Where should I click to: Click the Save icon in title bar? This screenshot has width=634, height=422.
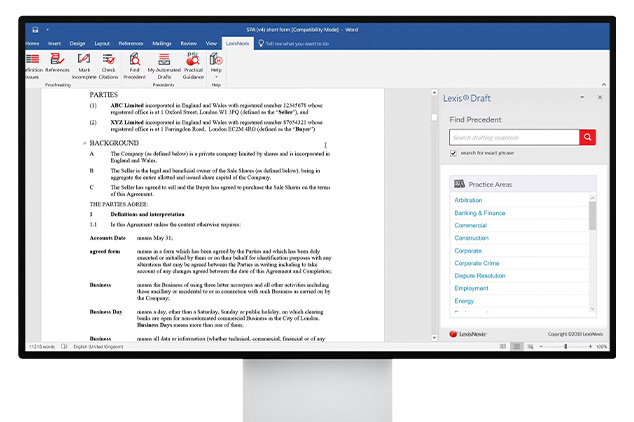click(35, 30)
